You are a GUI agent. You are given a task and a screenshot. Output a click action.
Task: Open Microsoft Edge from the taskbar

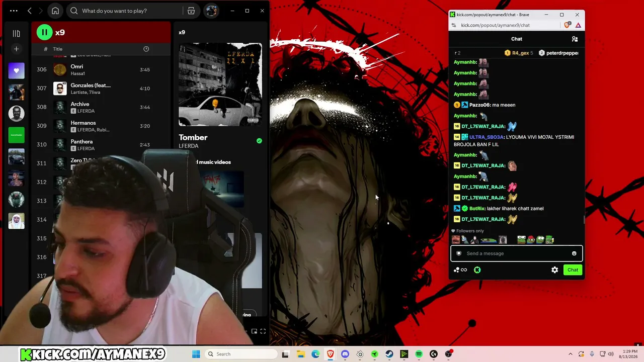(315, 354)
